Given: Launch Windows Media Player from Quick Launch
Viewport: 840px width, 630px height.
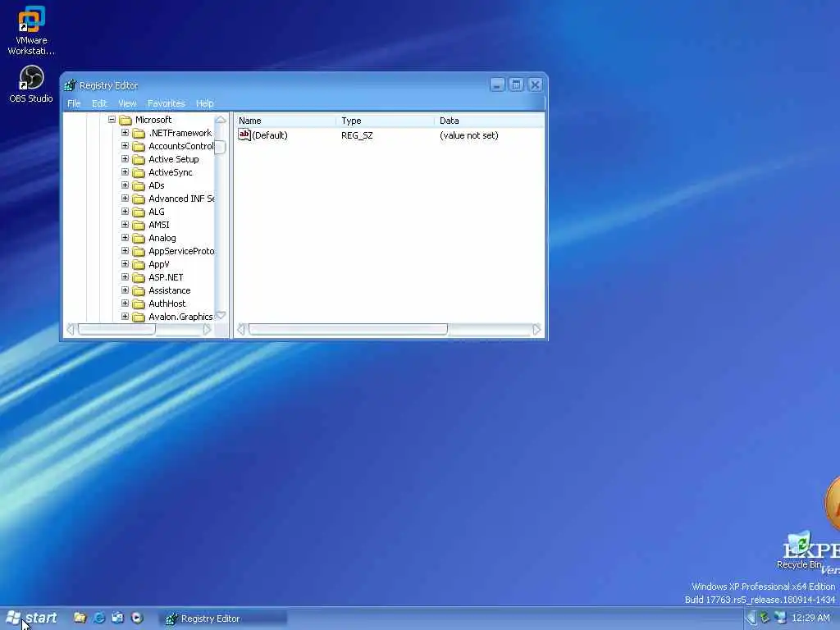Looking at the screenshot, I should [x=137, y=618].
